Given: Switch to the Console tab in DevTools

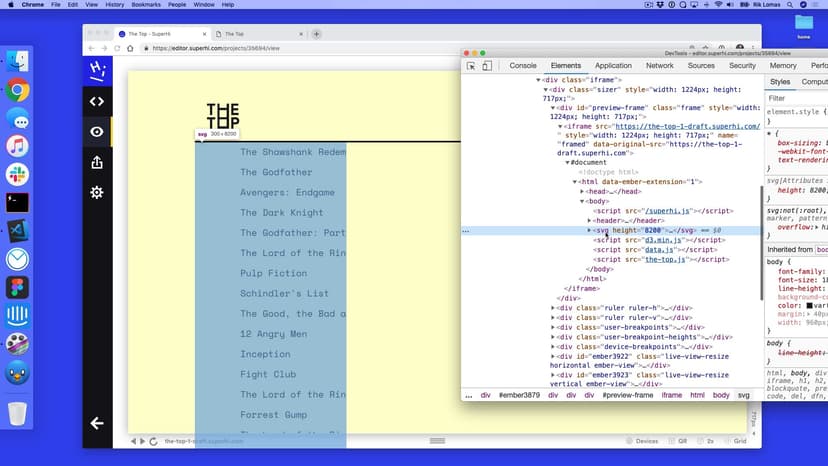Looking at the screenshot, I should (523, 66).
